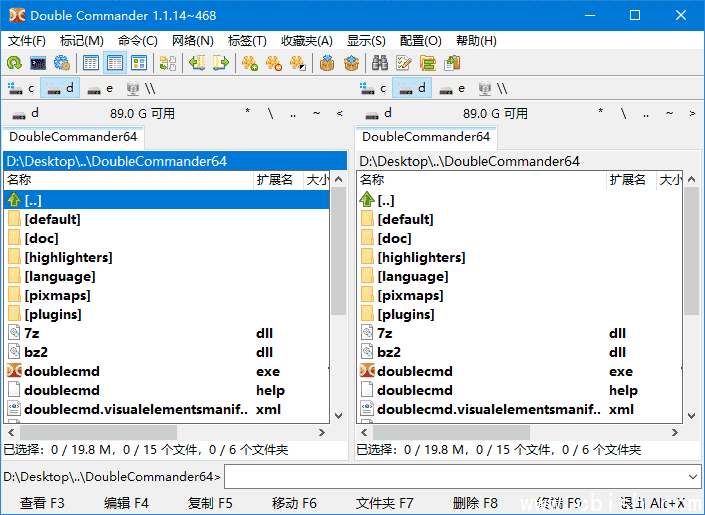Toggle thumbnails view mode in toolbar
Image resolution: width=705 pixels, height=515 pixels.
pos(139,63)
